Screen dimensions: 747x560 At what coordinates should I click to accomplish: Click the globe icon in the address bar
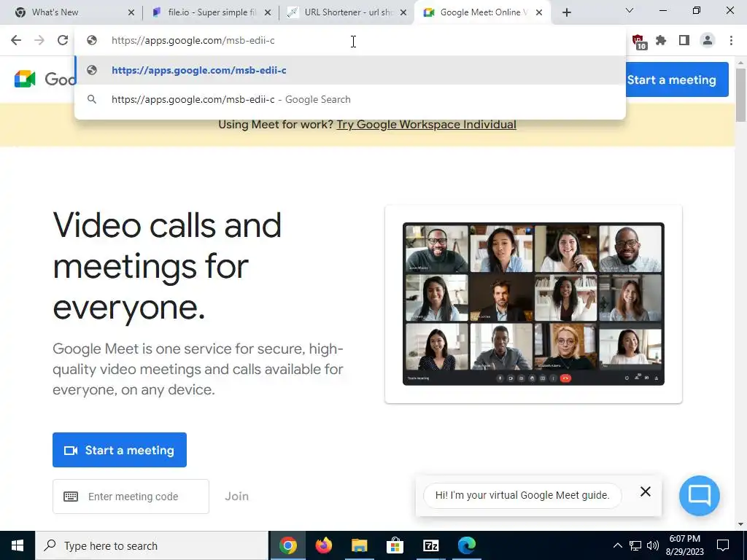92,41
